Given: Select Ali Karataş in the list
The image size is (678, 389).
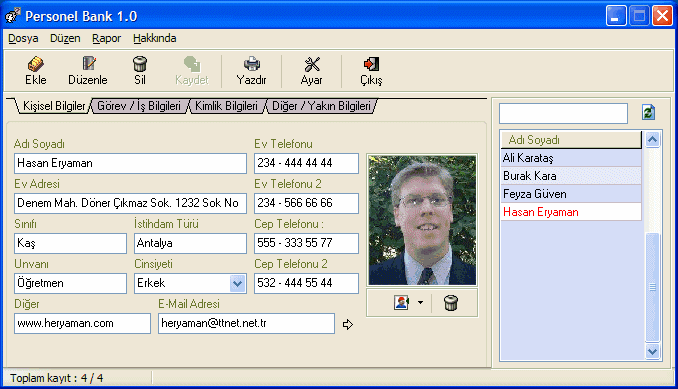Looking at the screenshot, I should click(571, 158).
